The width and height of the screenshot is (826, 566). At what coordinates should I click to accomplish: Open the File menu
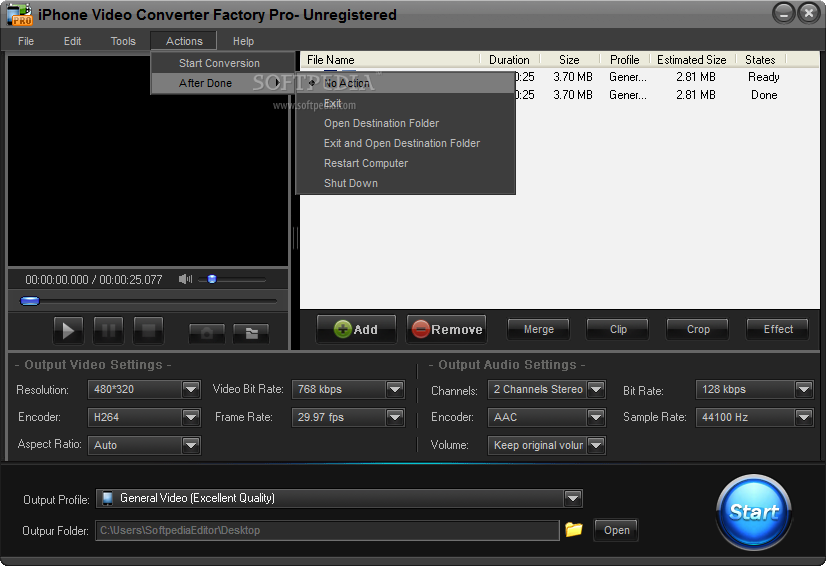click(26, 41)
